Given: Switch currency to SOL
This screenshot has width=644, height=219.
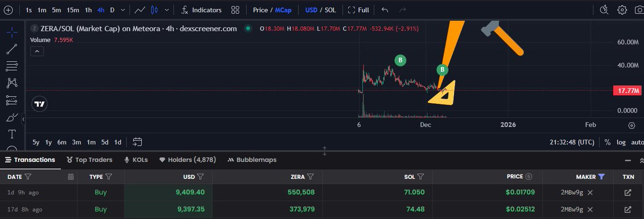Looking at the screenshot, I should pyautogui.click(x=330, y=10).
